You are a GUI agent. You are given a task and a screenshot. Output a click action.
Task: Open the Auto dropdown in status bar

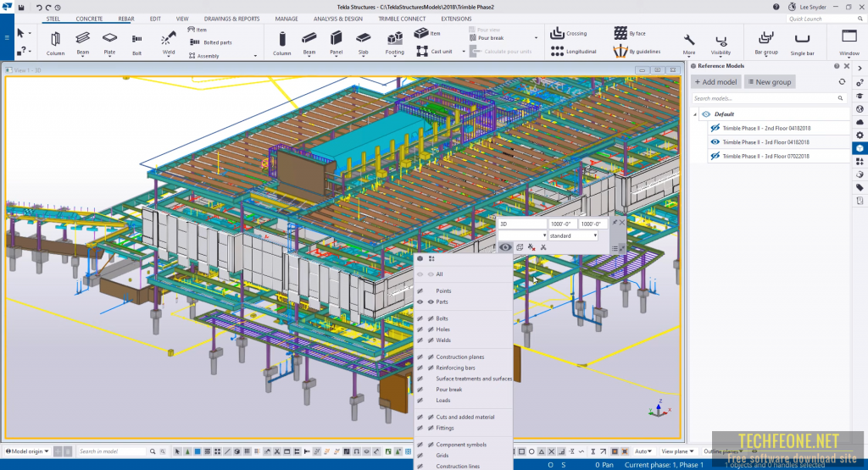click(643, 451)
